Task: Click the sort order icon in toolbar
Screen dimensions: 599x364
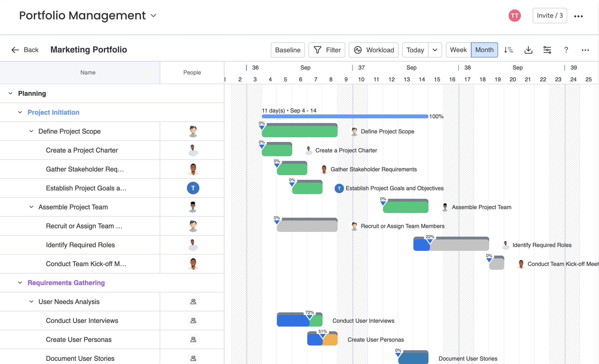Action: click(x=509, y=50)
